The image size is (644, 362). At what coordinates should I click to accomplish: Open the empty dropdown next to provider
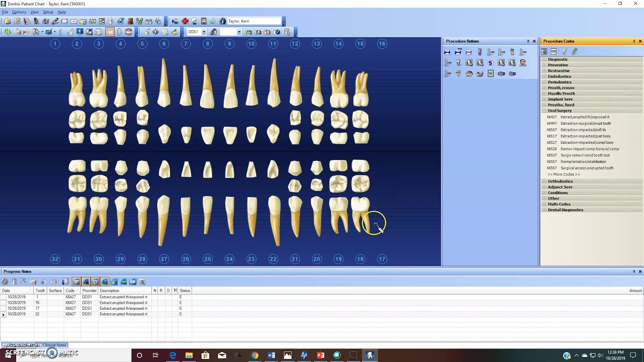(x=239, y=32)
